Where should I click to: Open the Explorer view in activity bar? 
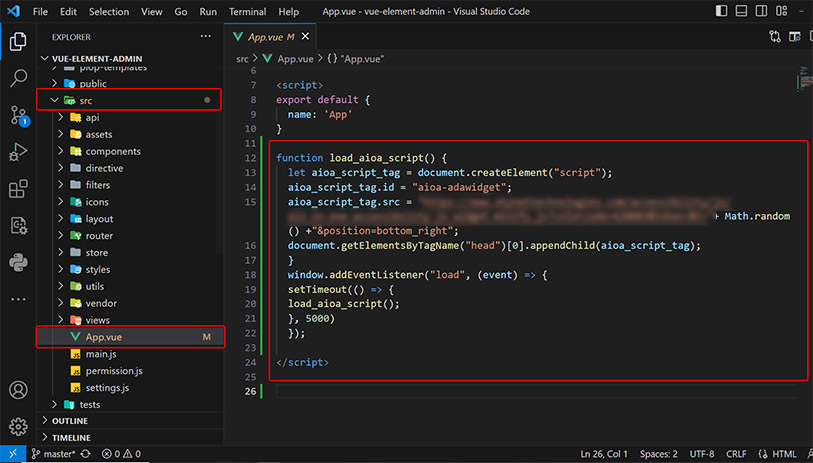click(x=18, y=42)
